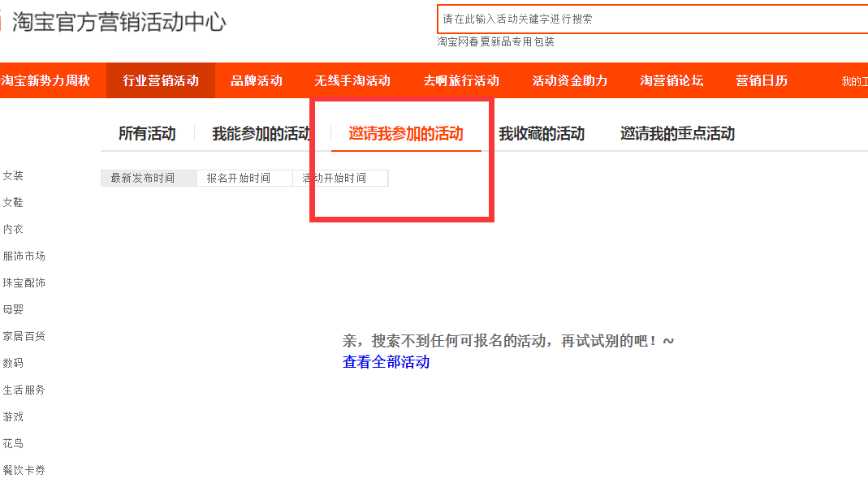
Task: Click the 查看全部活动 link
Action: click(x=386, y=362)
